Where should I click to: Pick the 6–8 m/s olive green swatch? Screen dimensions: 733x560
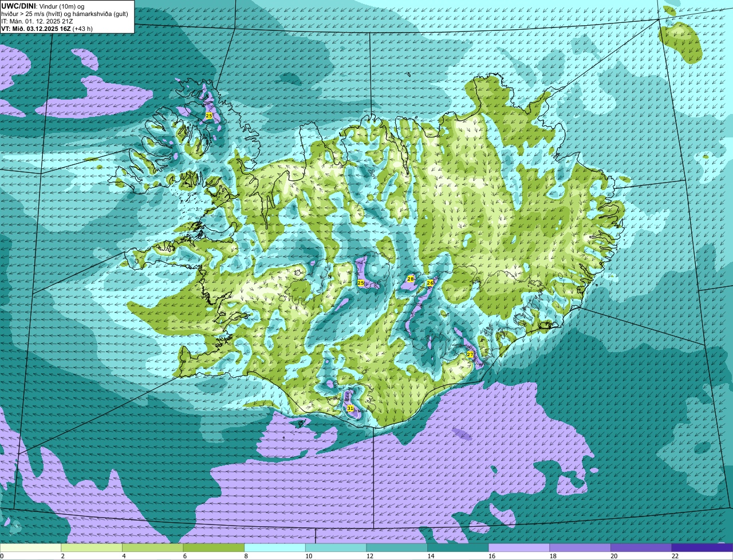click(214, 547)
